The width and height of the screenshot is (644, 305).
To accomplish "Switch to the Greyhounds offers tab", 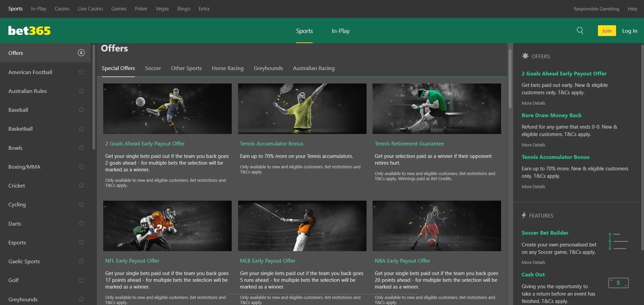I will click(x=268, y=68).
